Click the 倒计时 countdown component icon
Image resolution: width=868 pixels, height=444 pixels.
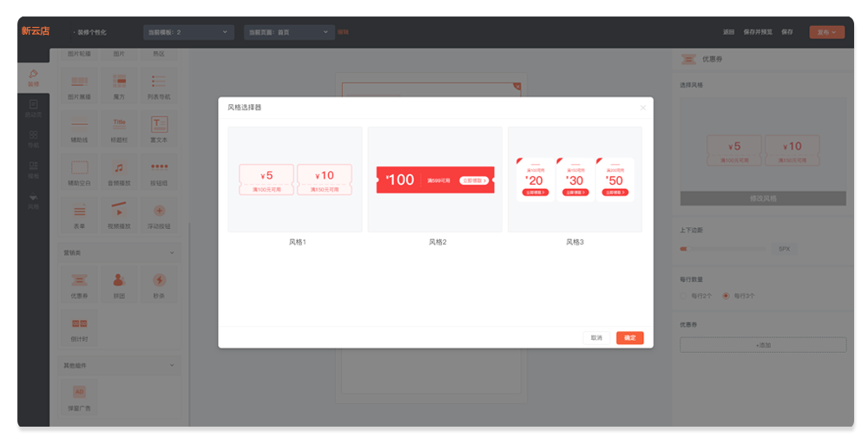point(79,324)
